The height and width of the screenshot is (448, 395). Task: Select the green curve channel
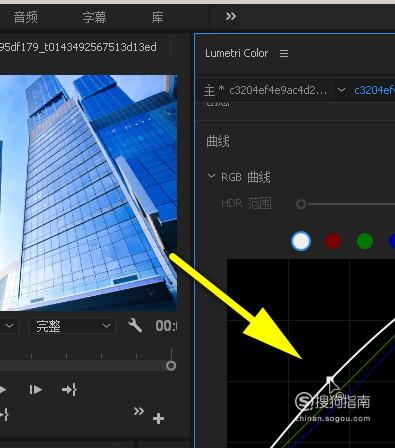365,241
